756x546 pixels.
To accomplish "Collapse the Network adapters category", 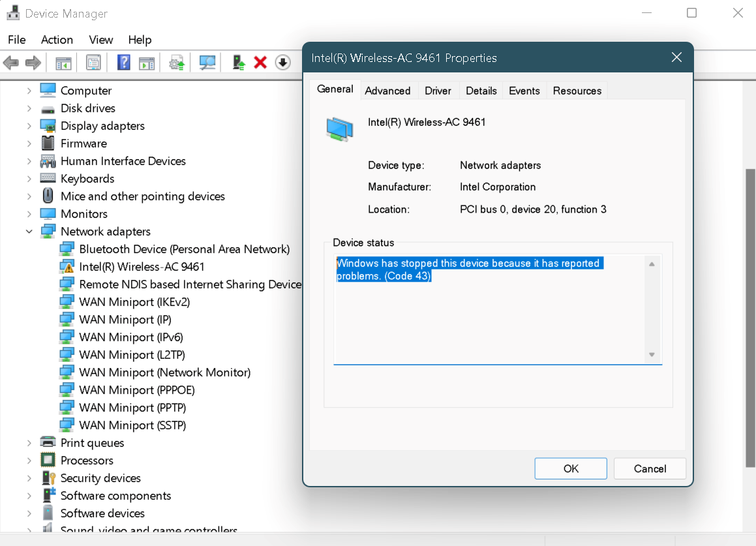I will pyautogui.click(x=29, y=232).
